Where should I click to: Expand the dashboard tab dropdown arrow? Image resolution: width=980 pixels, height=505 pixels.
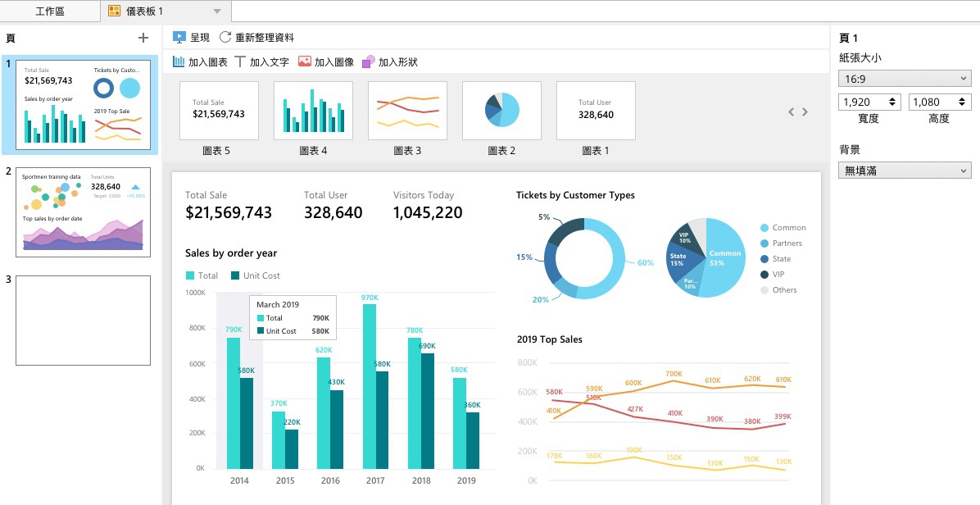coord(216,11)
